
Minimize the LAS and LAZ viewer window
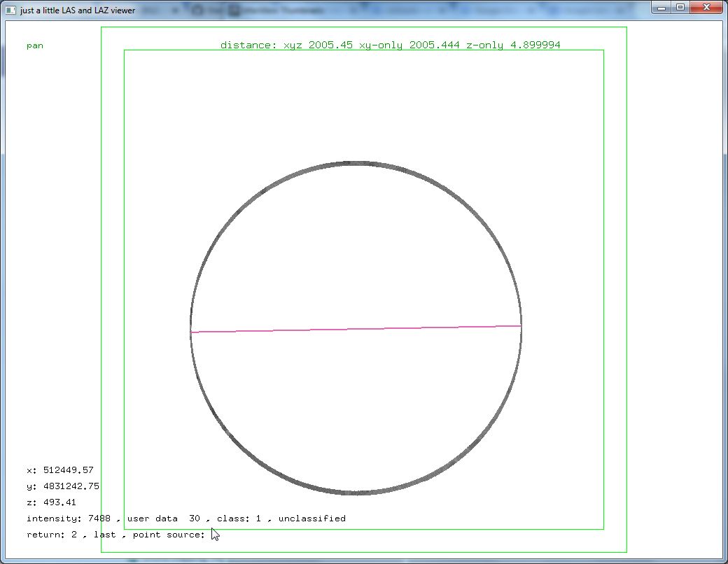pos(662,7)
